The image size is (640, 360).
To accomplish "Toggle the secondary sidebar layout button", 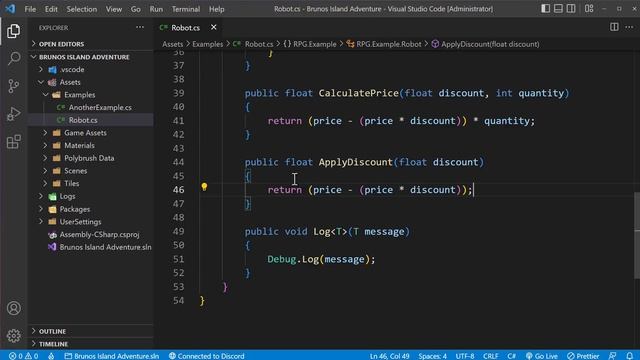I will point(571,9).
